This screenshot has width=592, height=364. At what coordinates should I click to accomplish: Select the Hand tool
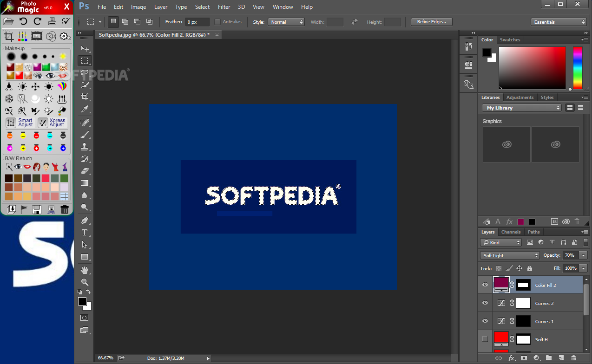(x=85, y=270)
